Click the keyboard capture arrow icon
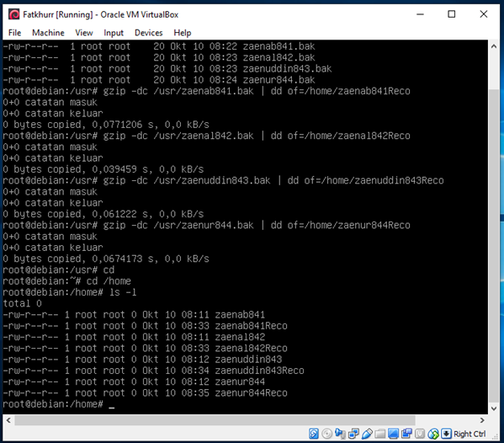This screenshot has height=443, width=504. pyautogui.click(x=446, y=434)
